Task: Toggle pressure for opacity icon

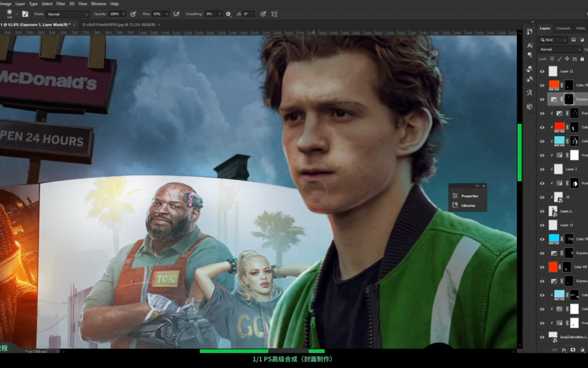Action: coord(133,14)
